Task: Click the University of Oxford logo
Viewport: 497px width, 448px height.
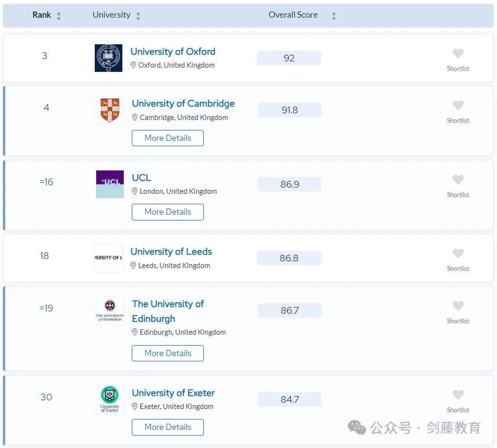Action: coord(109,58)
